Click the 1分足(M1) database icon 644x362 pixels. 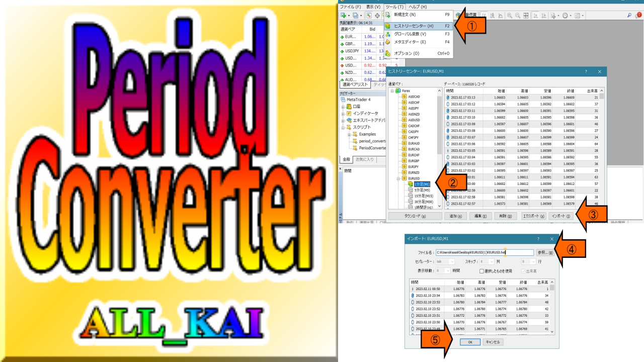click(x=410, y=185)
